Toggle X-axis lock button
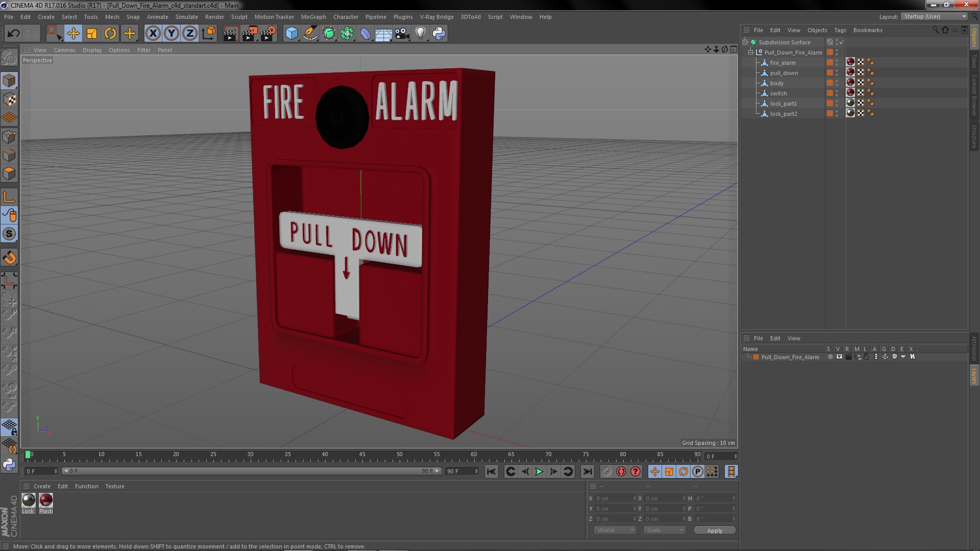This screenshot has width=980, height=551. 153,34
